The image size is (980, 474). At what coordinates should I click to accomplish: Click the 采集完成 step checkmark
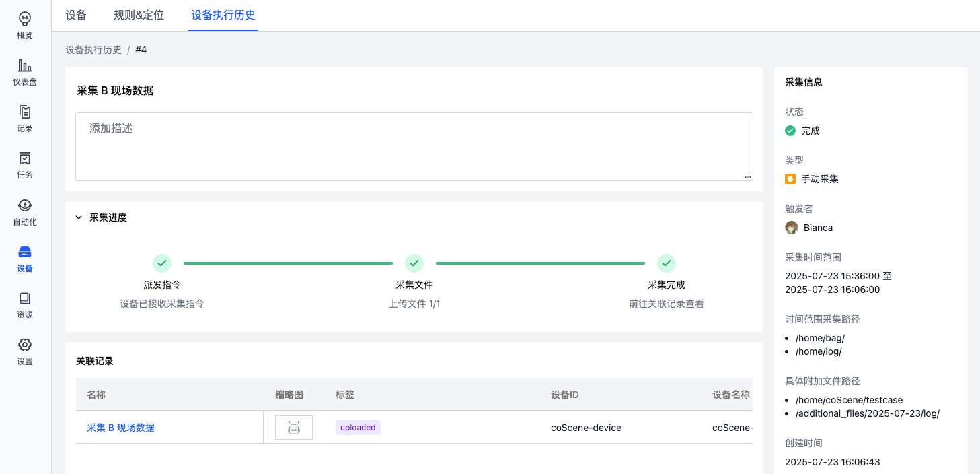click(667, 263)
